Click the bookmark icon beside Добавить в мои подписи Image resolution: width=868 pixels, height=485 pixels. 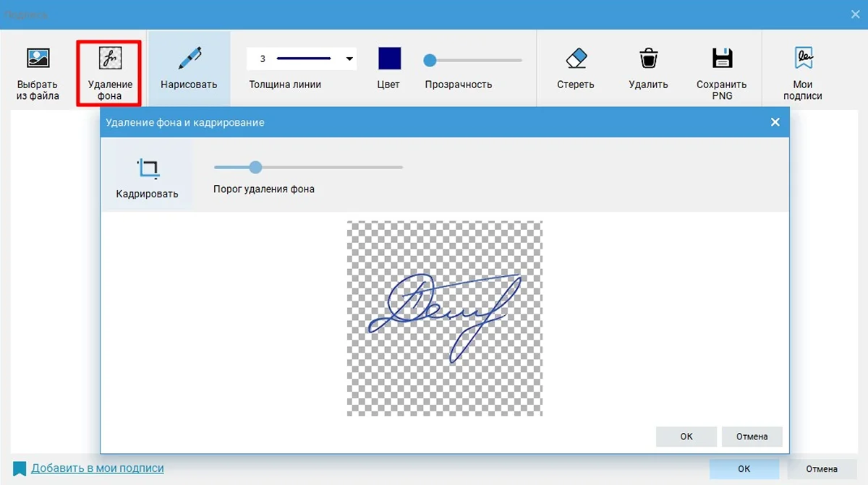tap(20, 468)
